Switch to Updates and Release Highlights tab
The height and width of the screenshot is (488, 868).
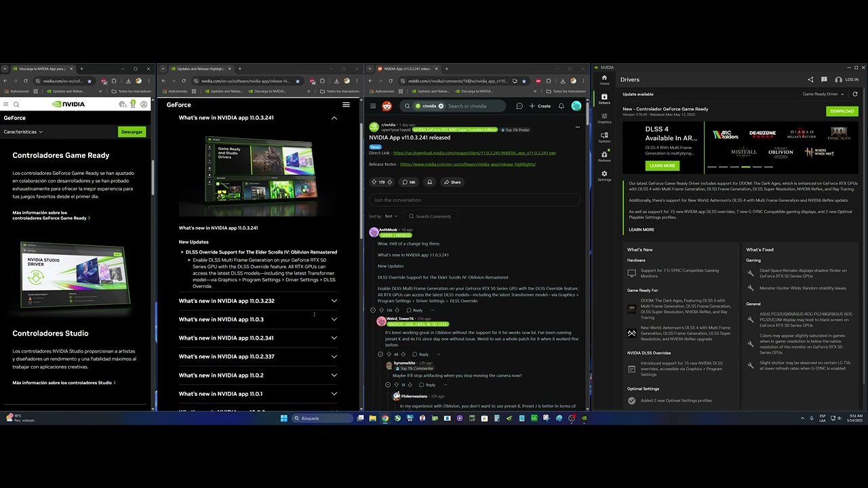click(201, 68)
